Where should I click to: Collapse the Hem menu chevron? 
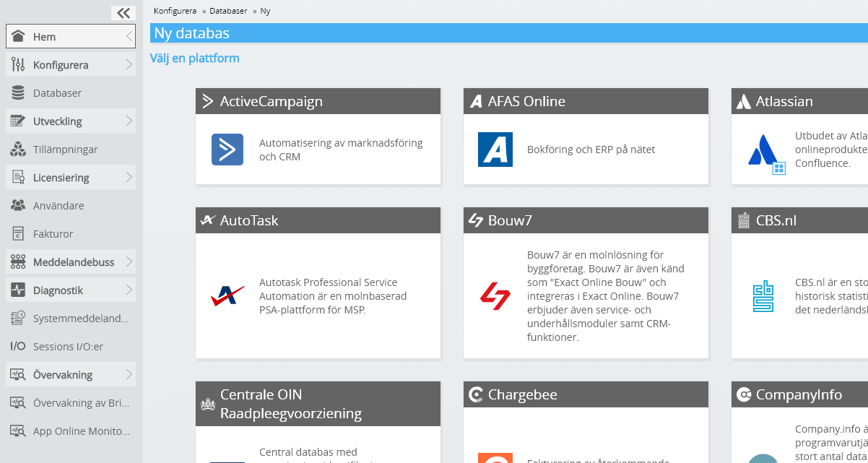point(129,36)
